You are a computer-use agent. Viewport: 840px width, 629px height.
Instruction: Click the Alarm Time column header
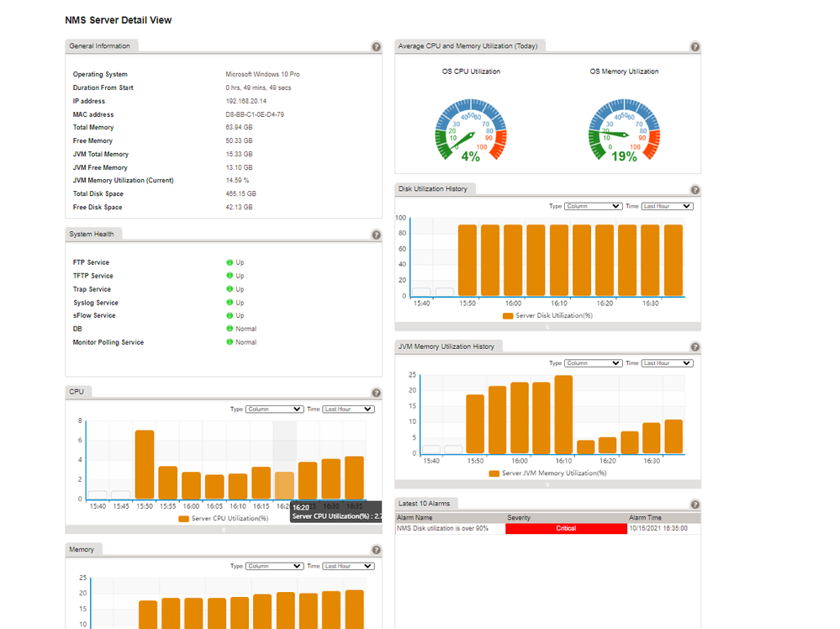[645, 518]
